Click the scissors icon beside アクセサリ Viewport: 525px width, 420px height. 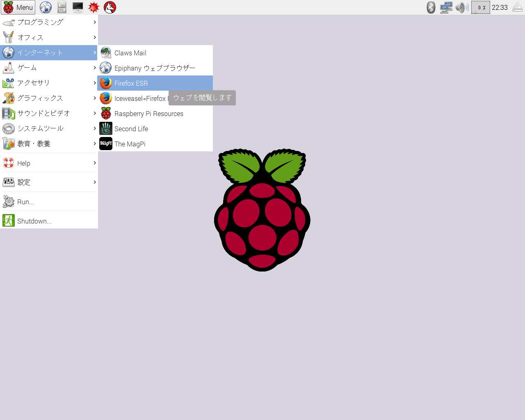point(9,83)
